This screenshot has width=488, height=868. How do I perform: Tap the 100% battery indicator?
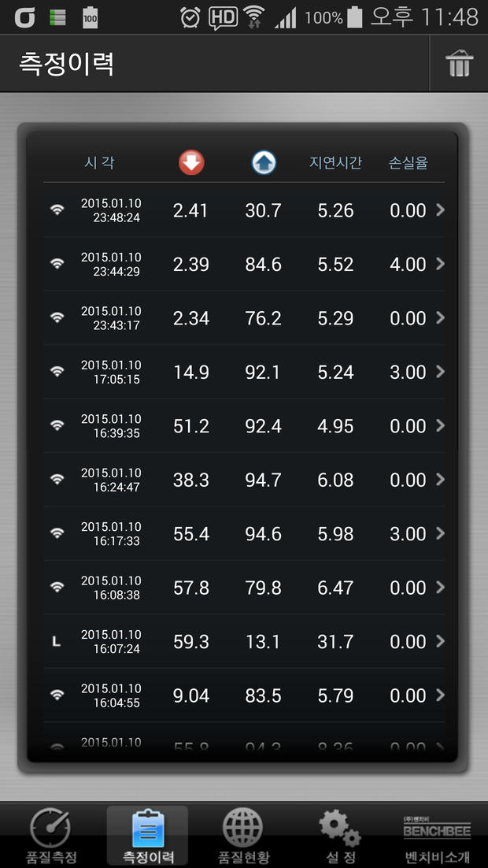tap(333, 17)
